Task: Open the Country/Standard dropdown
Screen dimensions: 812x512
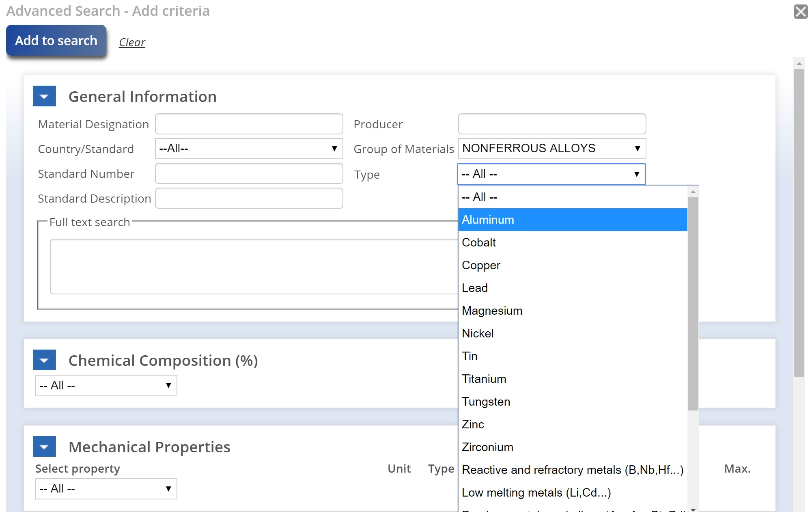Action: click(249, 149)
